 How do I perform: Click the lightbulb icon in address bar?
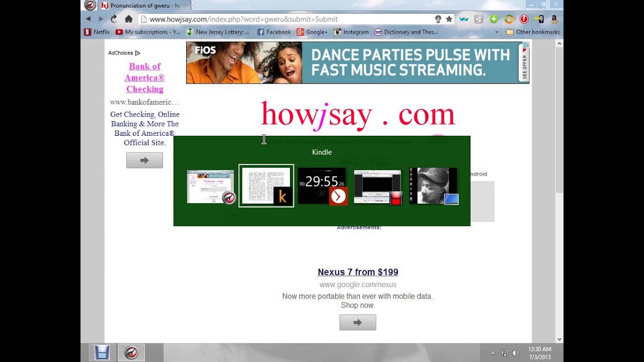(x=438, y=19)
